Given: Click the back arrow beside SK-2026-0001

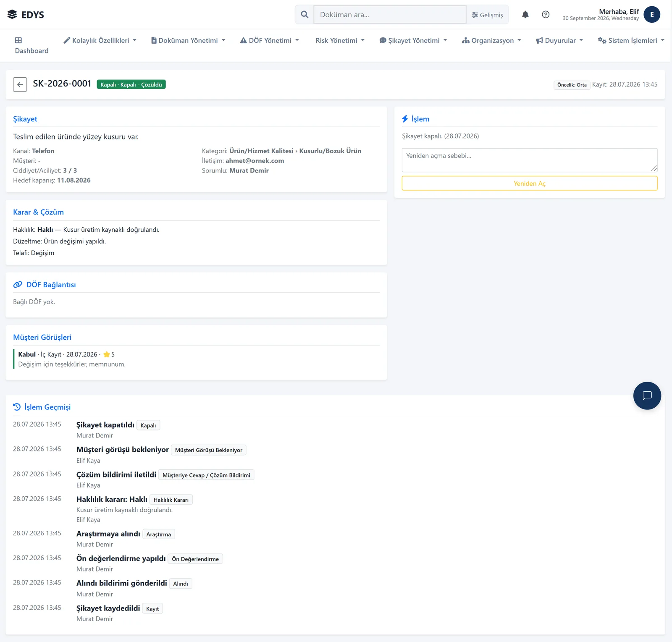Looking at the screenshot, I should tap(20, 84).
